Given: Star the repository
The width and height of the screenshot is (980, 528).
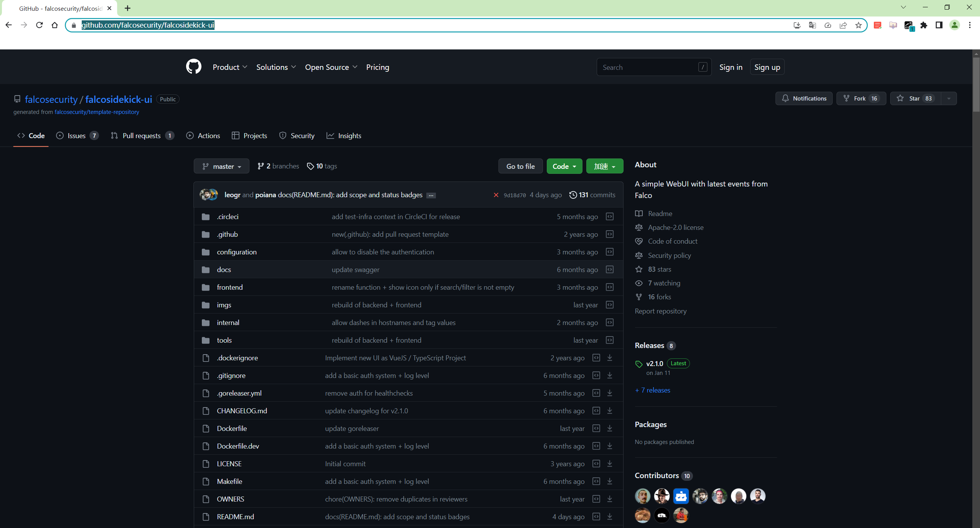Looking at the screenshot, I should 916,99.
